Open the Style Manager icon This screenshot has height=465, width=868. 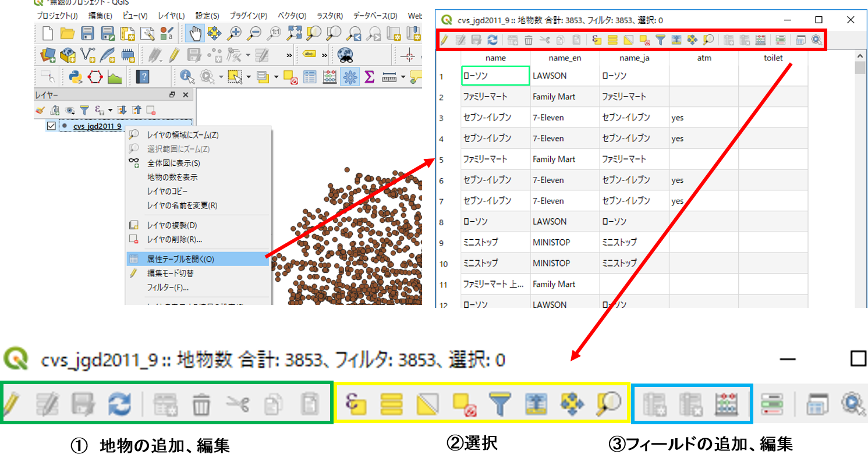tap(166, 33)
